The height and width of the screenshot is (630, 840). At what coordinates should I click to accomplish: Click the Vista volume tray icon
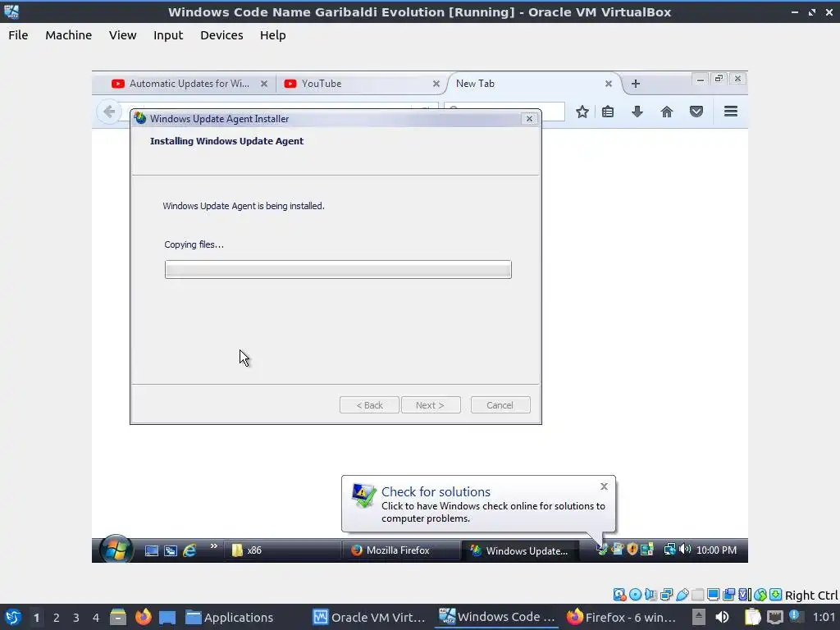pos(684,550)
